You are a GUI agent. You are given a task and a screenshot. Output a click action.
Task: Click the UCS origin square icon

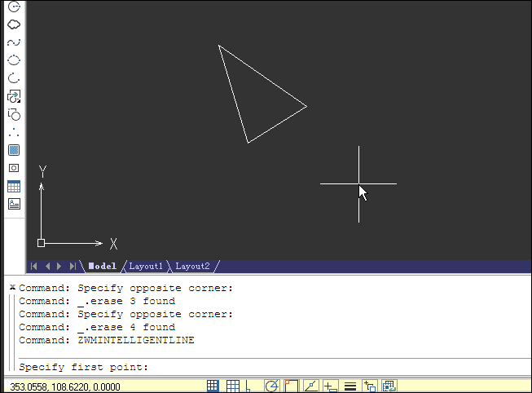pos(41,243)
